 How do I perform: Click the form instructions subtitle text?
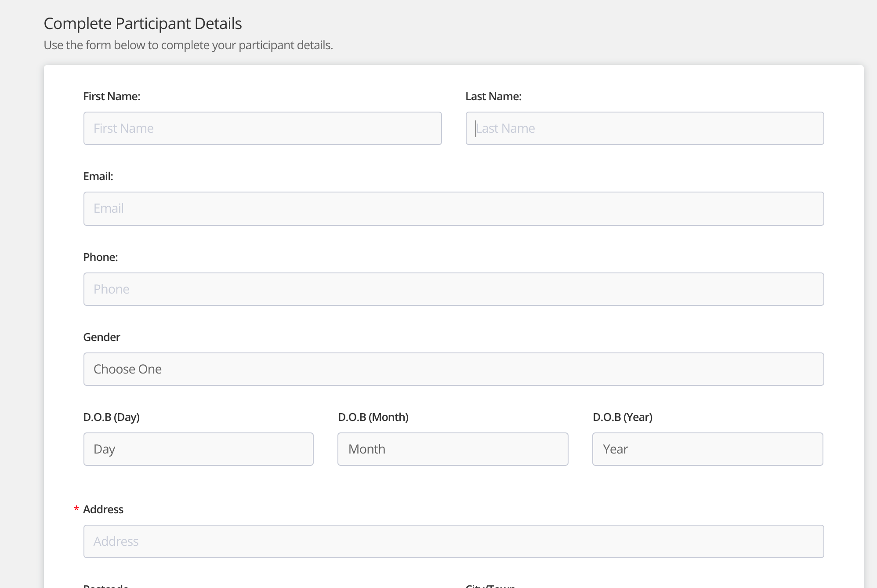point(188,45)
